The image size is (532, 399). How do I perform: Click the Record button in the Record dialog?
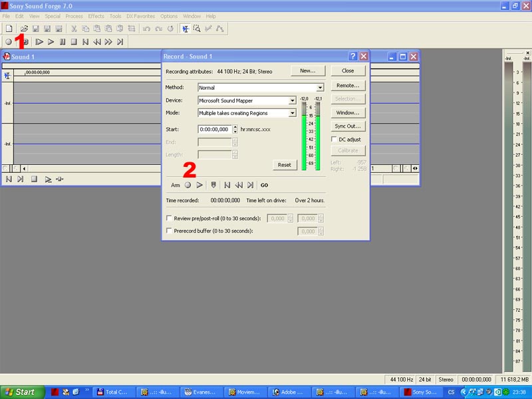coord(188,185)
